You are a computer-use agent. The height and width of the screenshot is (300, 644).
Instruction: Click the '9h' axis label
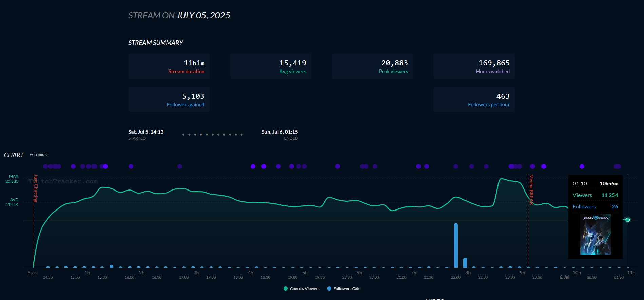click(523, 273)
